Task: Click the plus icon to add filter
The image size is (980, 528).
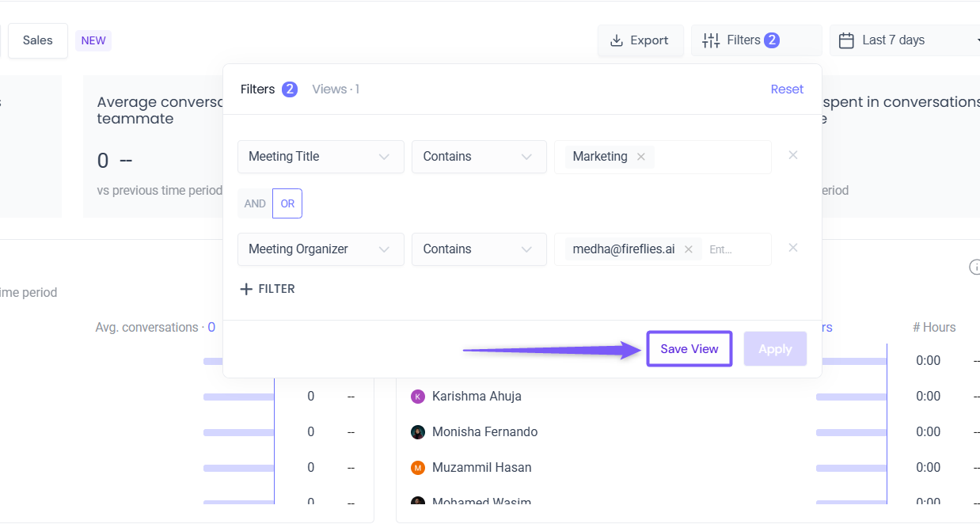Action: [246, 289]
